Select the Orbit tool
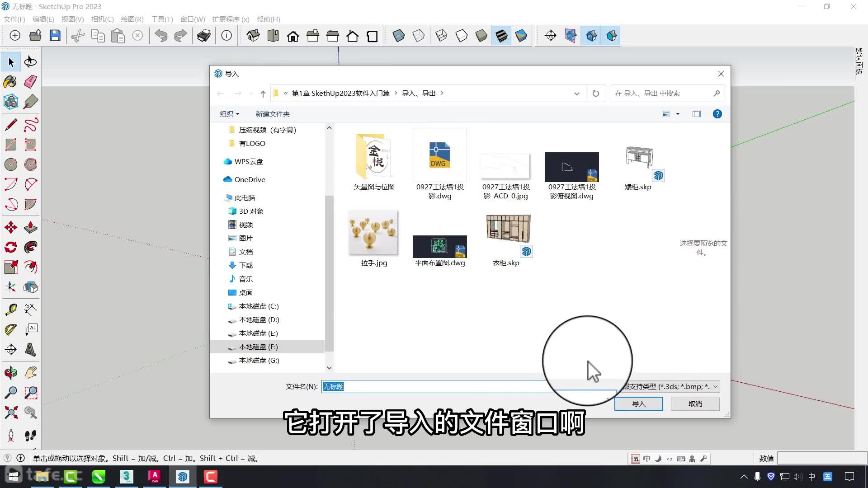868x488 pixels. tap(11, 373)
